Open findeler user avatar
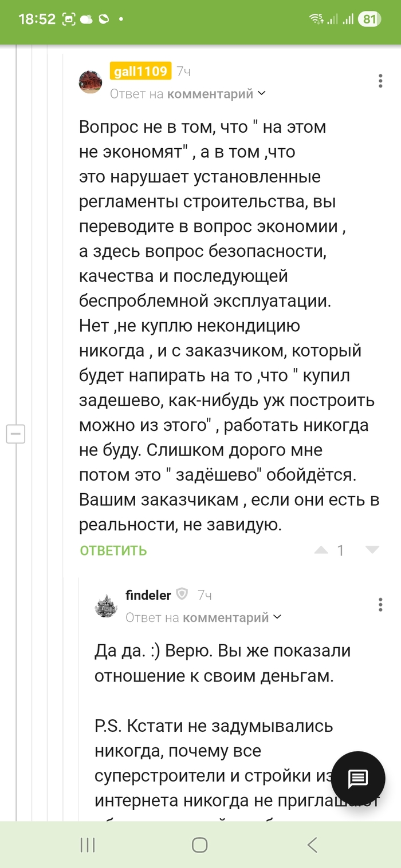The height and width of the screenshot is (868, 401). [106, 606]
